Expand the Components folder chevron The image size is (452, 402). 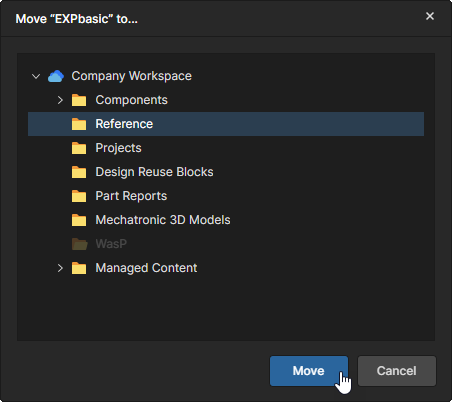tap(60, 100)
